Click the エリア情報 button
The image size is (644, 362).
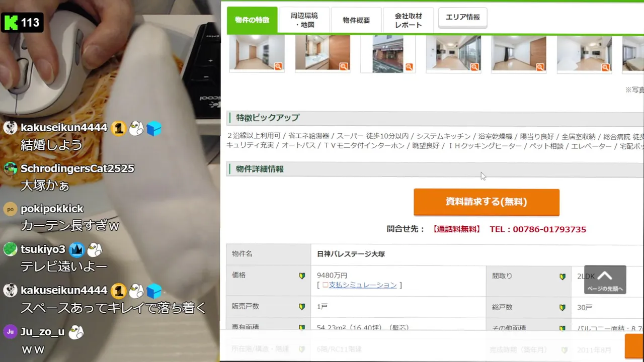coord(463,17)
